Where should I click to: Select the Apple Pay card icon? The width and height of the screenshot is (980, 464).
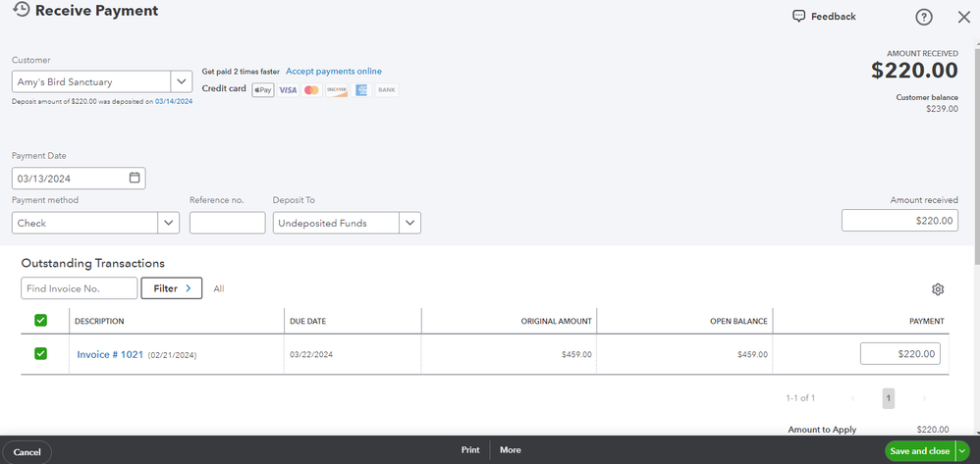coord(263,90)
